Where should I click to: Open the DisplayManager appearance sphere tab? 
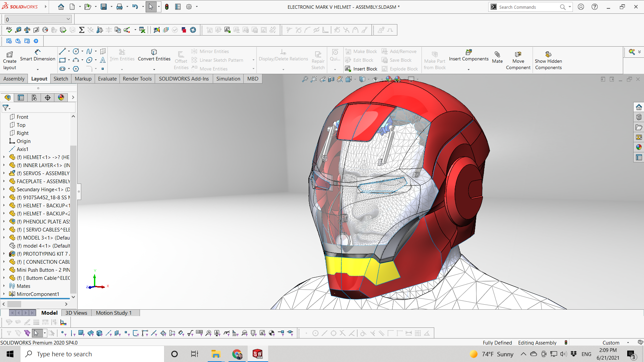(61, 98)
